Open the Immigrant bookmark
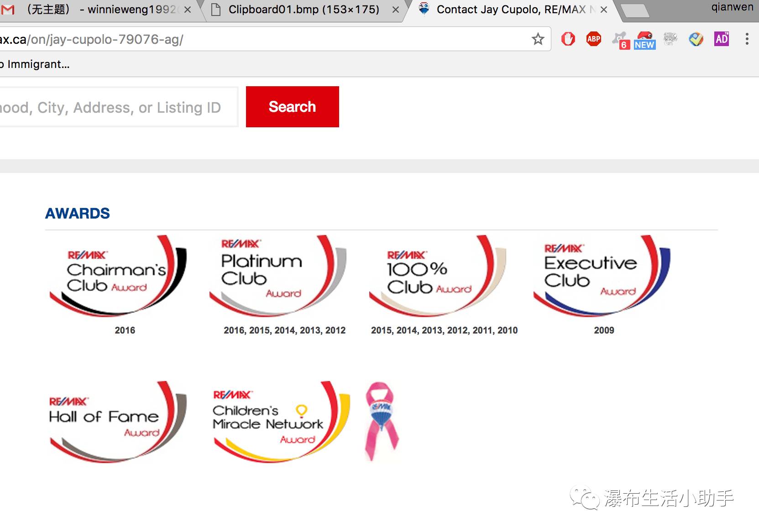This screenshot has width=759, height=532. [35, 64]
